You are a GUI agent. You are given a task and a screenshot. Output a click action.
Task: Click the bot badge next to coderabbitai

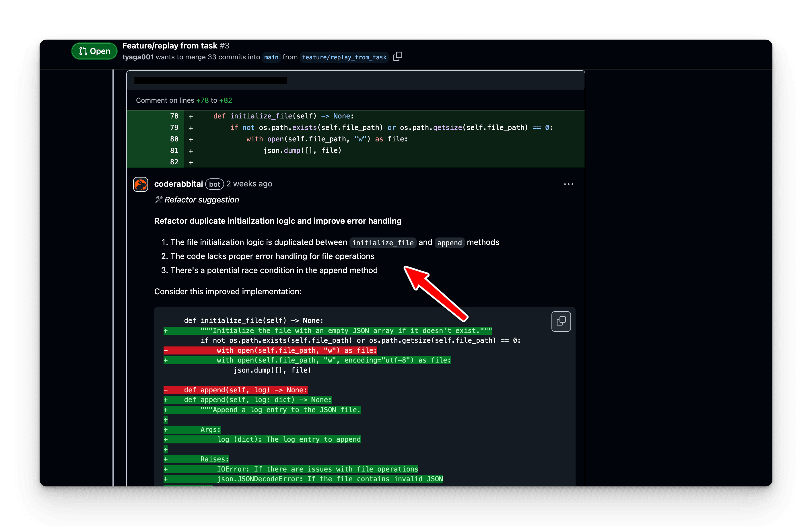click(x=214, y=184)
